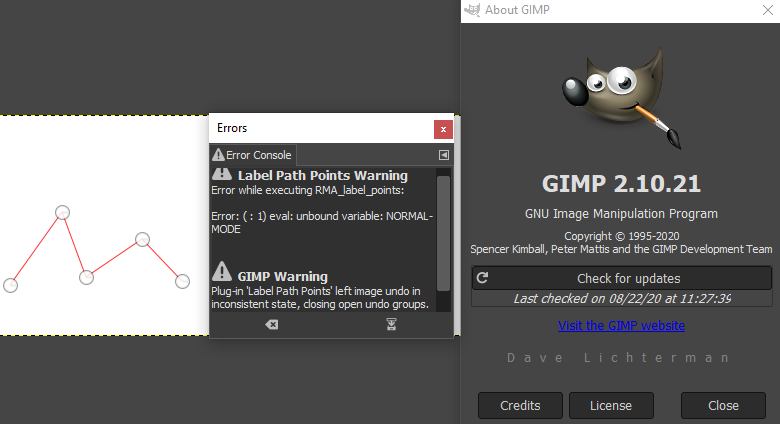Click the Errors console vertical scrollbar
The height and width of the screenshot is (424, 780).
click(443, 233)
